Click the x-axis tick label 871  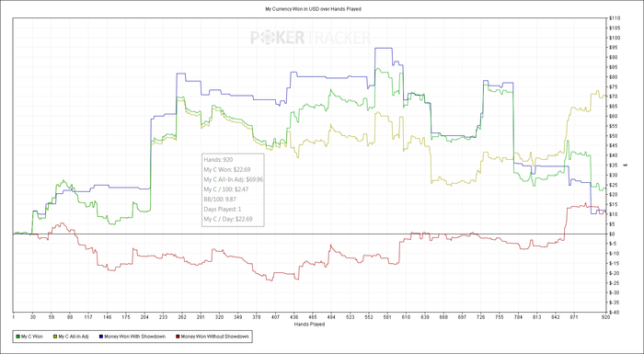[x=575, y=317]
